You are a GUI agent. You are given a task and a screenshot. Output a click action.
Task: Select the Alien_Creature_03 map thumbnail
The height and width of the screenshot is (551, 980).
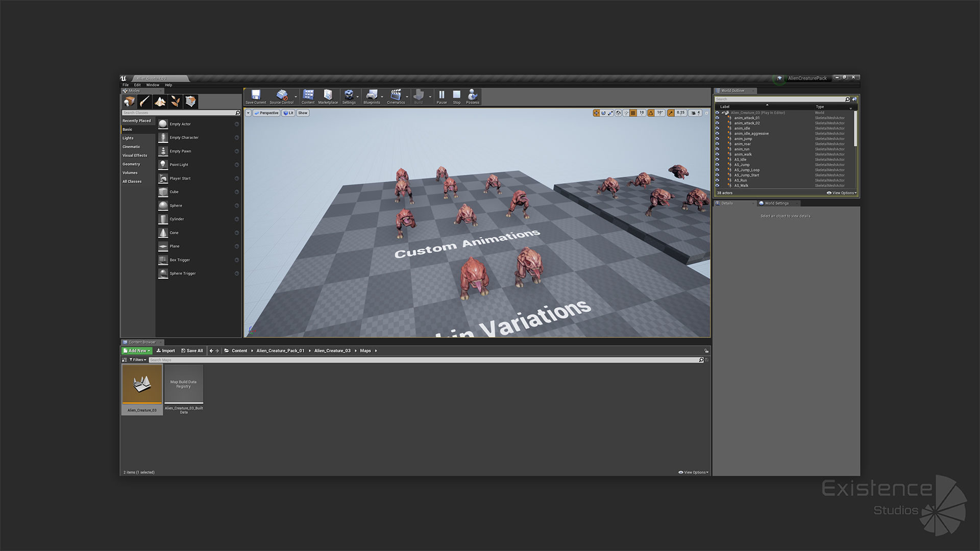point(142,385)
